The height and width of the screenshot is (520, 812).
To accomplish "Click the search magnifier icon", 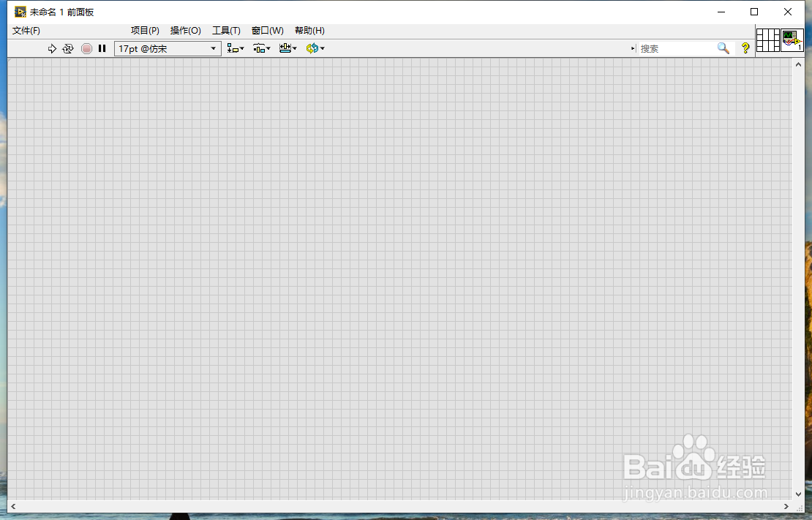I will pyautogui.click(x=723, y=49).
